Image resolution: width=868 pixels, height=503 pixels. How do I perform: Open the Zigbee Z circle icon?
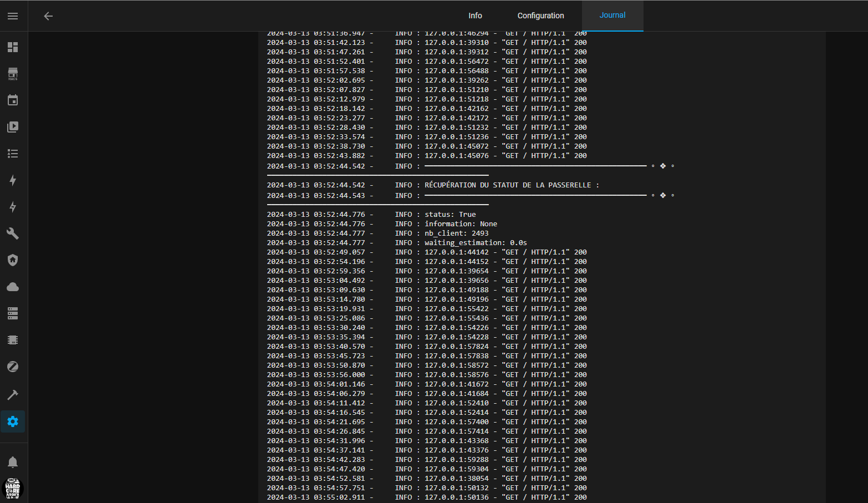[x=13, y=367]
